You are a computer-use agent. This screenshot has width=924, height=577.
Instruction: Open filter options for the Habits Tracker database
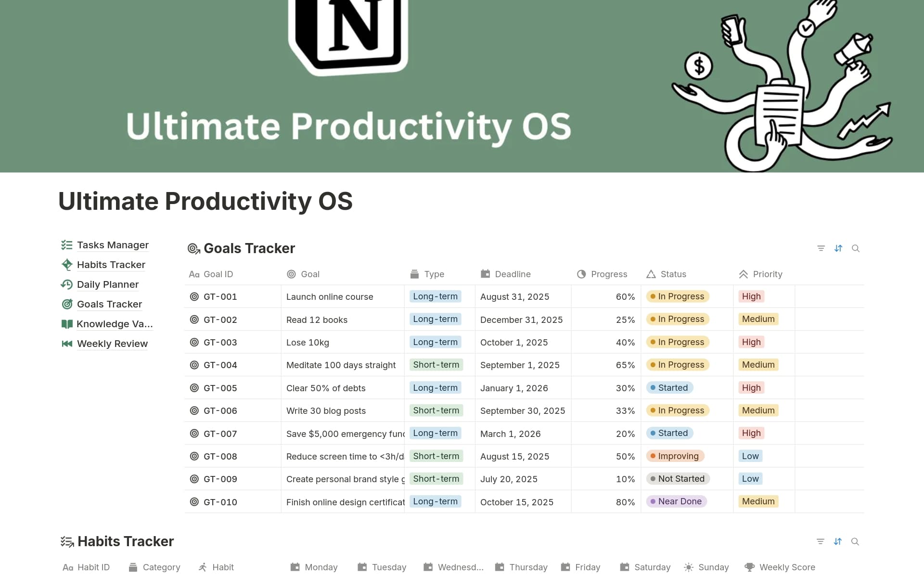821,541
